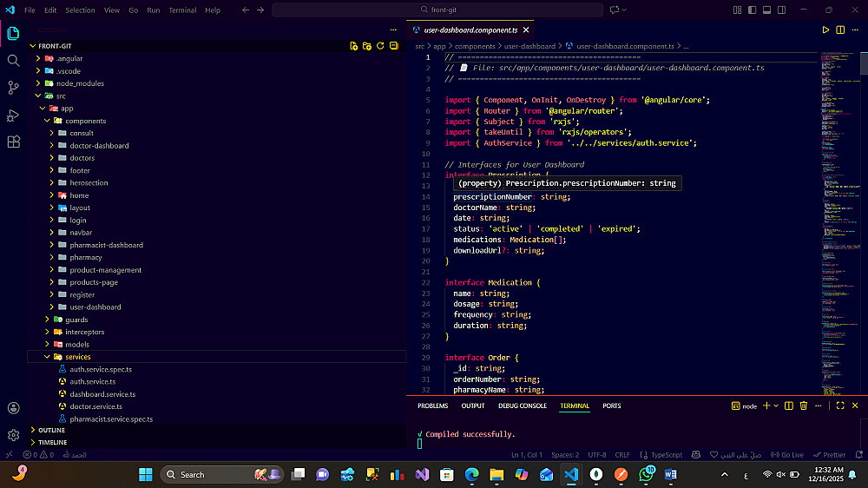Toggle the bottom panel layout button
The height and width of the screenshot is (488, 868).
point(766,10)
